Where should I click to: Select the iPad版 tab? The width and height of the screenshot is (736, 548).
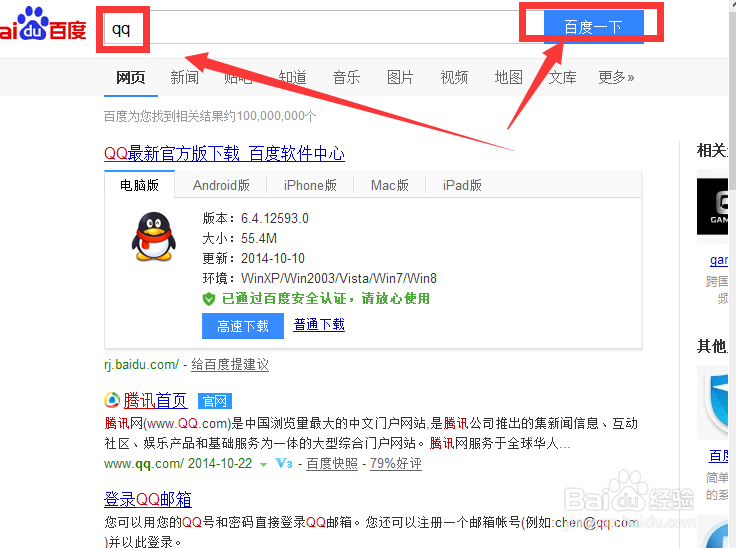click(x=462, y=185)
